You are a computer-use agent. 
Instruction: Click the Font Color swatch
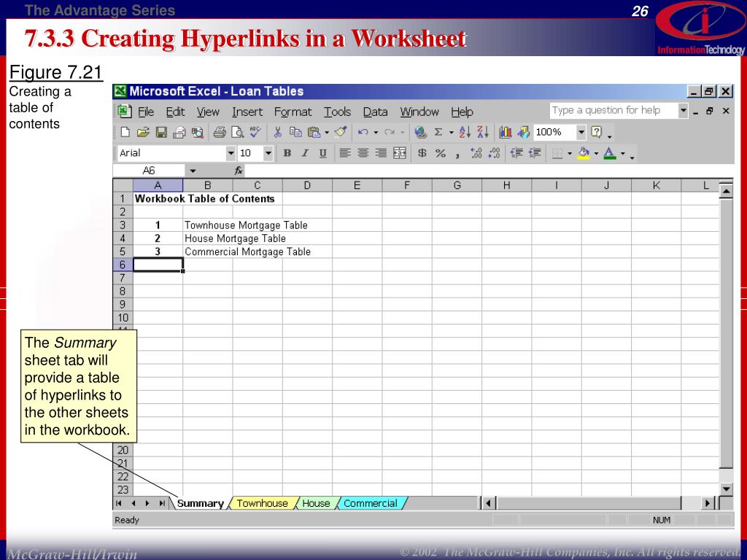[x=609, y=153]
